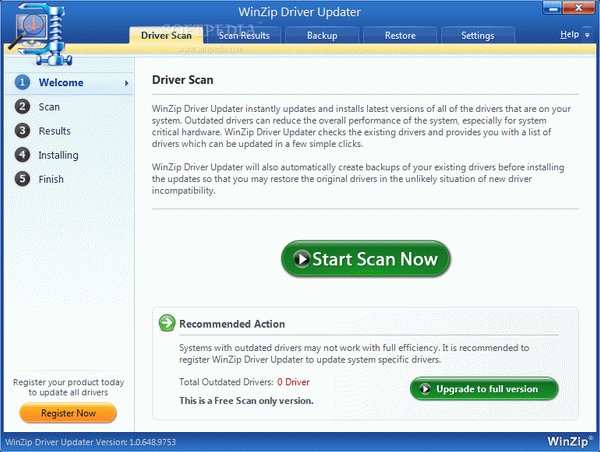This screenshot has height=452, width=600.
Task: Open the Settings tab
Action: click(x=478, y=35)
